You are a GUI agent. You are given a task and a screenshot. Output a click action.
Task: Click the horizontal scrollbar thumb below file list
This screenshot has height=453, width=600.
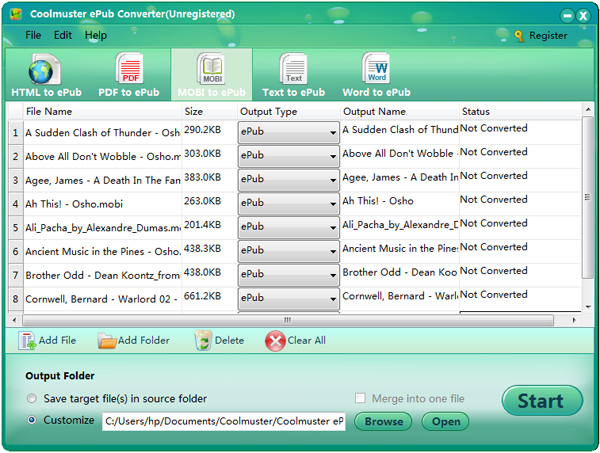(x=288, y=320)
